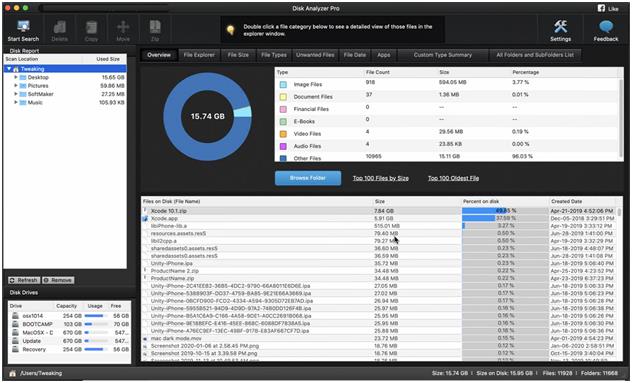Viewport: 632px width, 383px height.
Task: Click the Video Files color swatch
Action: click(x=283, y=134)
